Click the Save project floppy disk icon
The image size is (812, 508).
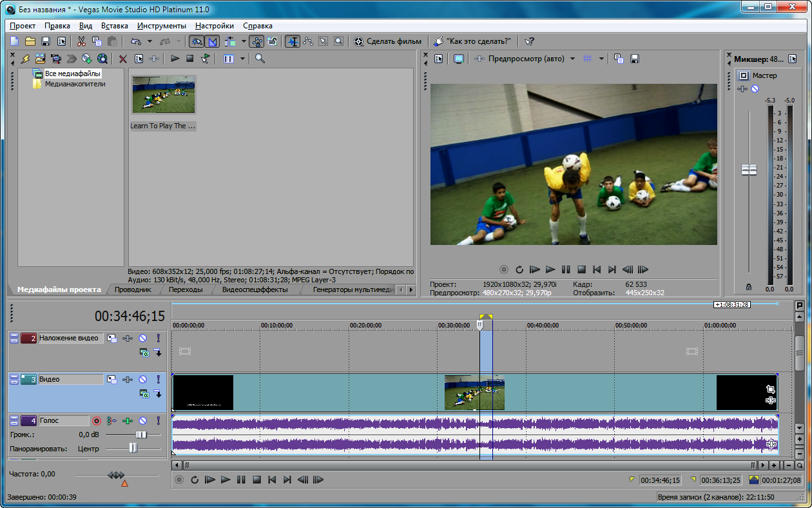point(46,41)
